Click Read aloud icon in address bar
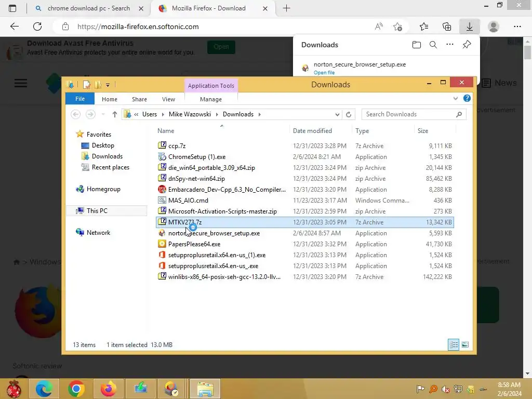Image resolution: width=532 pixels, height=399 pixels. click(379, 26)
